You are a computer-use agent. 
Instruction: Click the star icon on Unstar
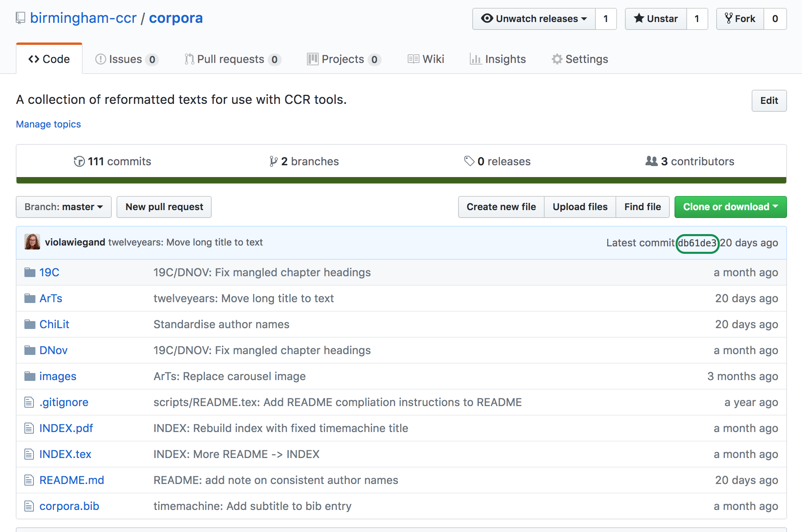(639, 18)
